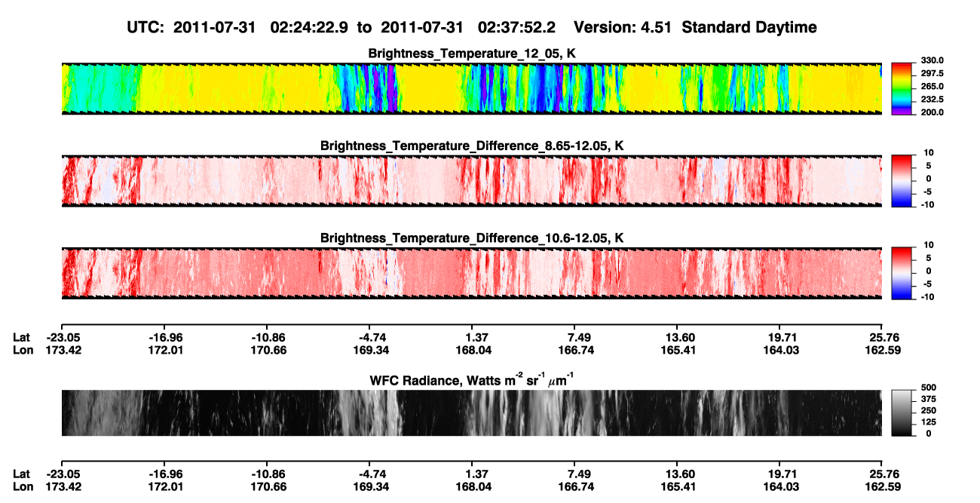The image size is (980, 503).
Task: Click the 500 grayscale colorbar label
Action: 928,388
